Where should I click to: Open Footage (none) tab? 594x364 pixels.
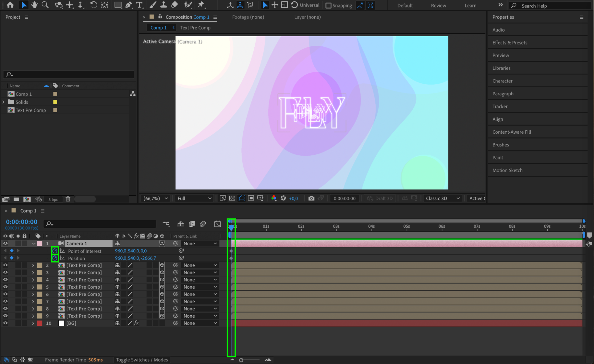248,17
